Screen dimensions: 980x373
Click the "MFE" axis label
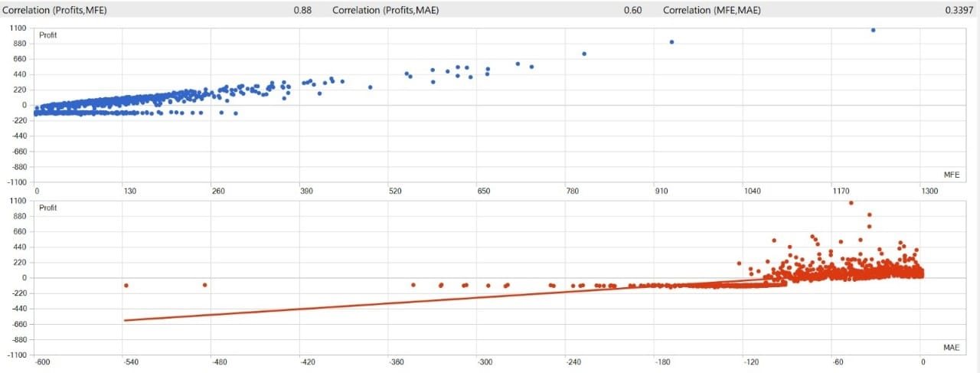pyautogui.click(x=952, y=175)
